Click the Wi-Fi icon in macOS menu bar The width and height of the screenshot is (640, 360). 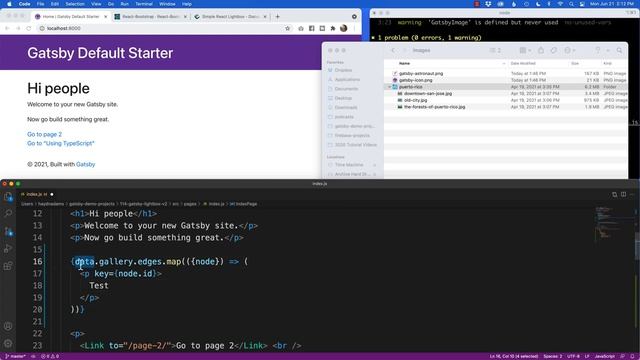click(x=560, y=4)
